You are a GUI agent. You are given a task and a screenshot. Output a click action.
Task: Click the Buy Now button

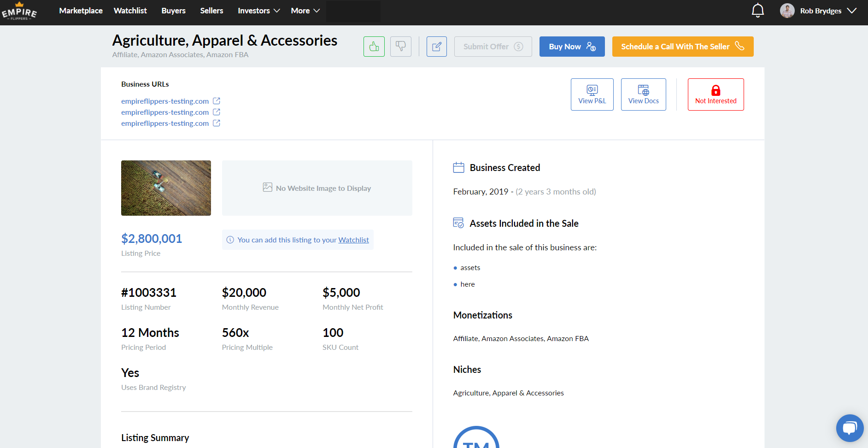click(x=572, y=47)
